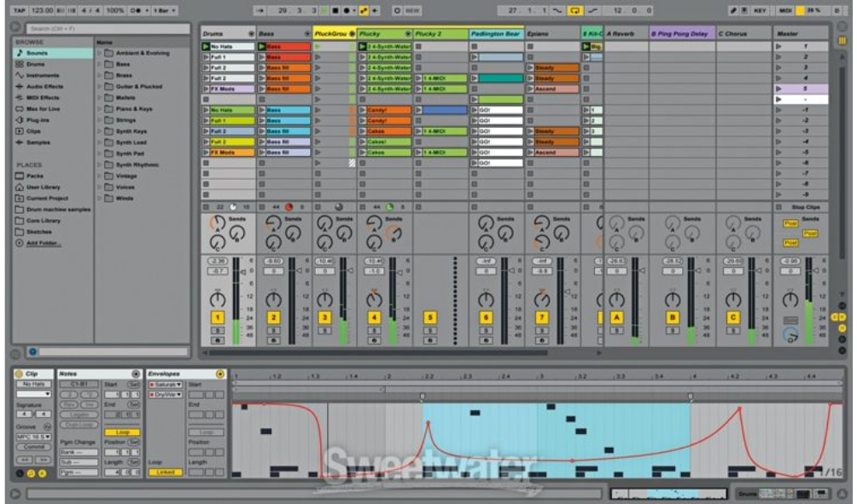Screen dimensions: 857x504
Task: Click the Drums browser category icon
Action: 20,64
